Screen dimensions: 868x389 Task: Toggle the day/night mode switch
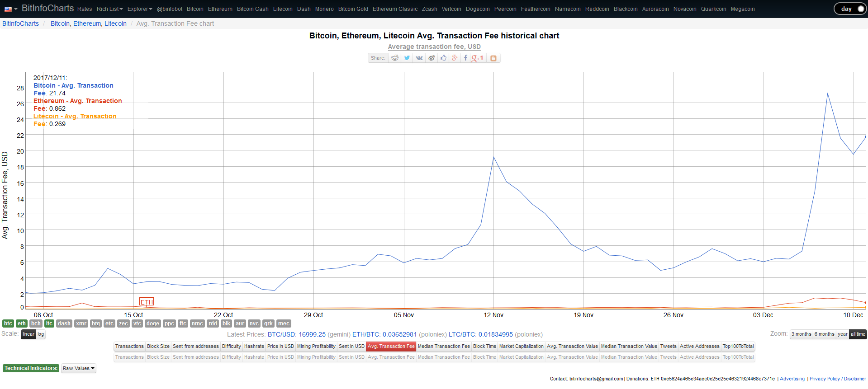tap(850, 9)
